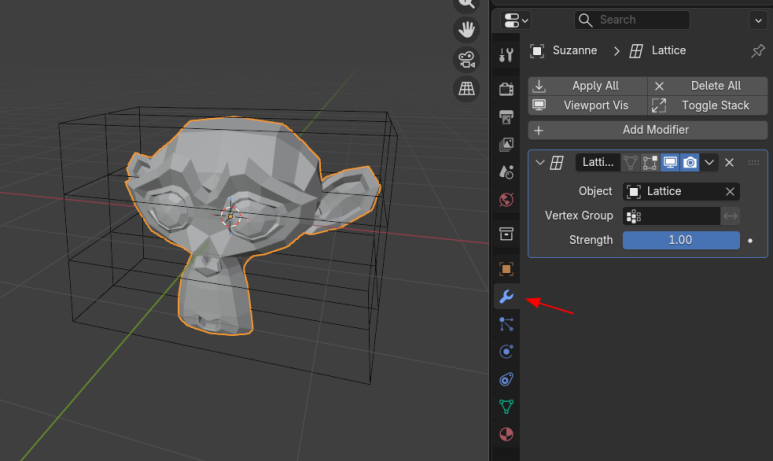
Task: Open the properties options dropdown arrow
Action: (x=758, y=20)
